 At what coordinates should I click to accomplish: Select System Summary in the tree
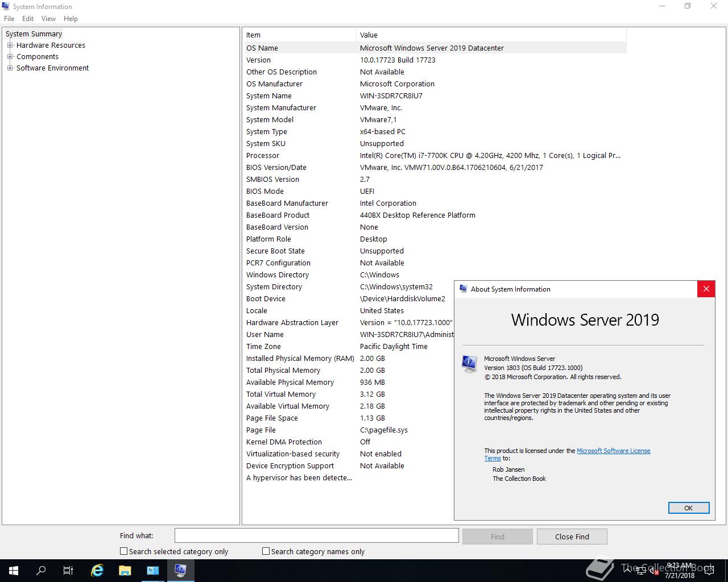(x=34, y=34)
